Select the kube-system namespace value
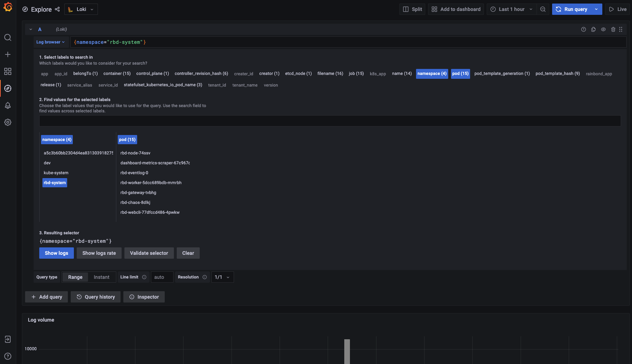The image size is (632, 364). pos(56,173)
